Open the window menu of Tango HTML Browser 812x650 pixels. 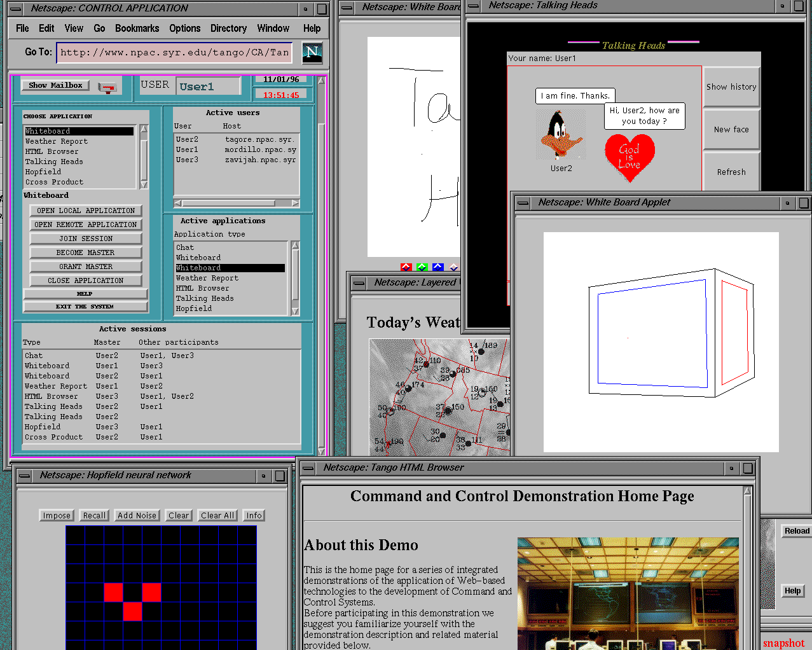pos(308,468)
